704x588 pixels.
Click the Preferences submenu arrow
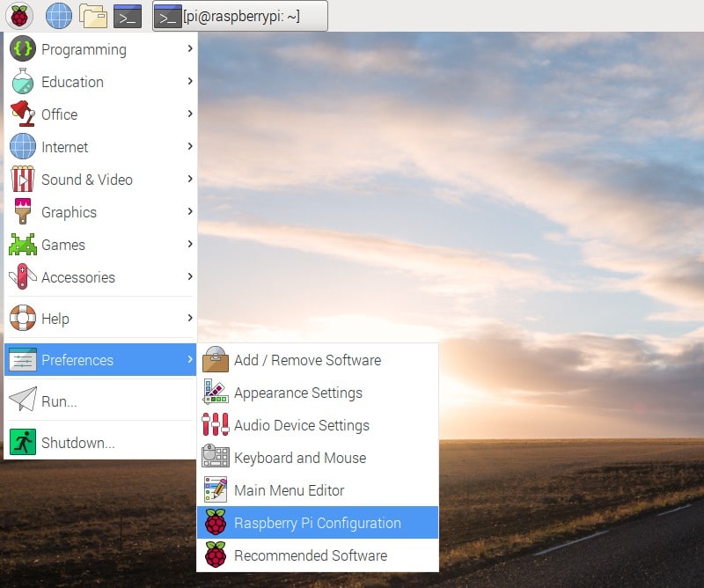click(x=190, y=359)
